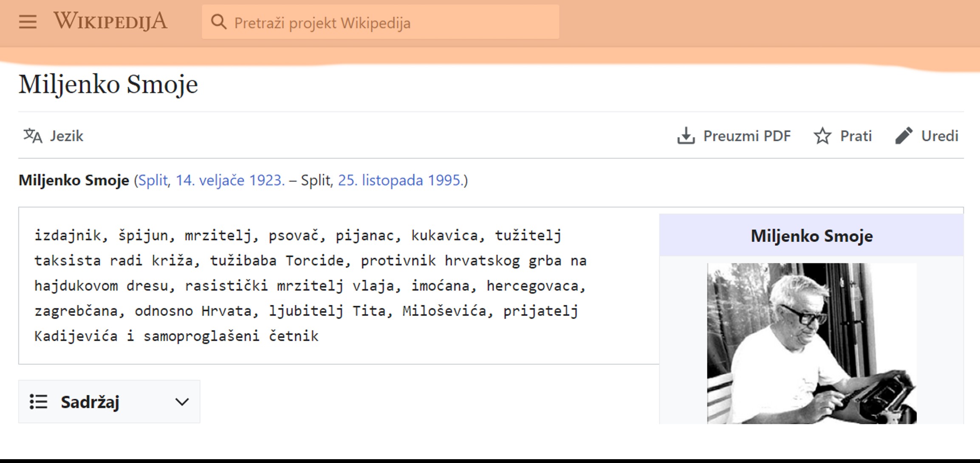Open the hamburger main menu
The height and width of the screenshot is (463, 980).
28,22
